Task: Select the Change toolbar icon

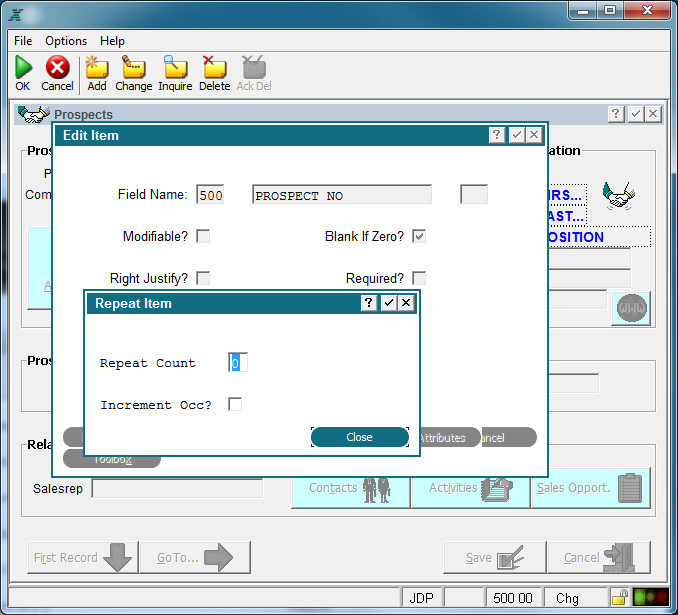Action: tap(133, 67)
